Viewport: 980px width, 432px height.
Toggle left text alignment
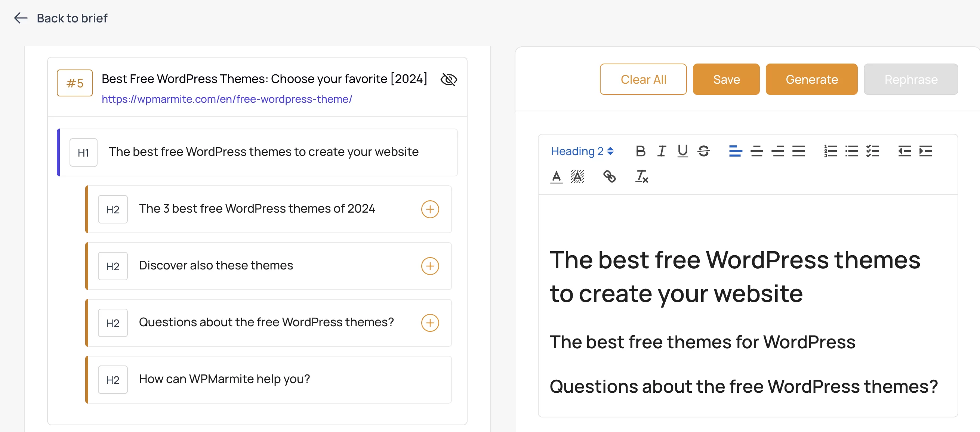pos(736,150)
